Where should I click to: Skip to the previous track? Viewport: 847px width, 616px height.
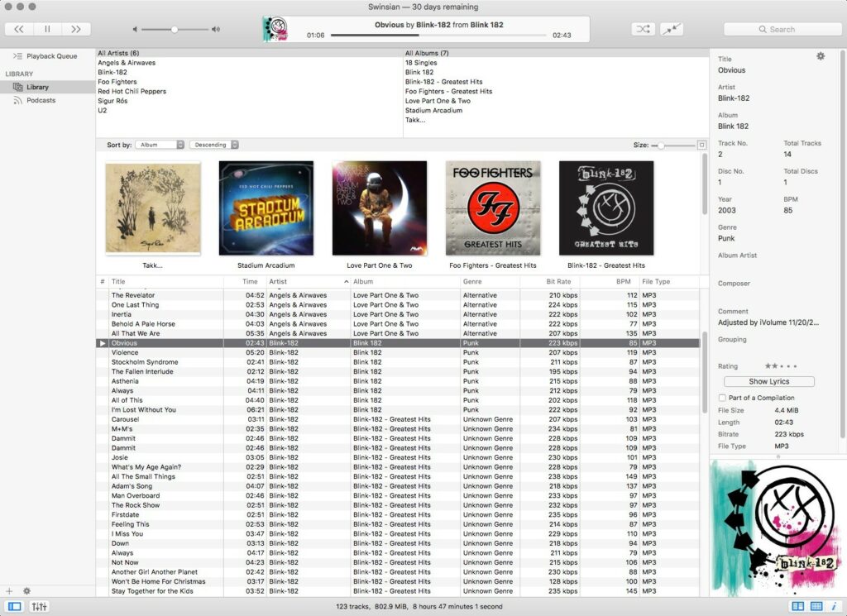coord(19,29)
